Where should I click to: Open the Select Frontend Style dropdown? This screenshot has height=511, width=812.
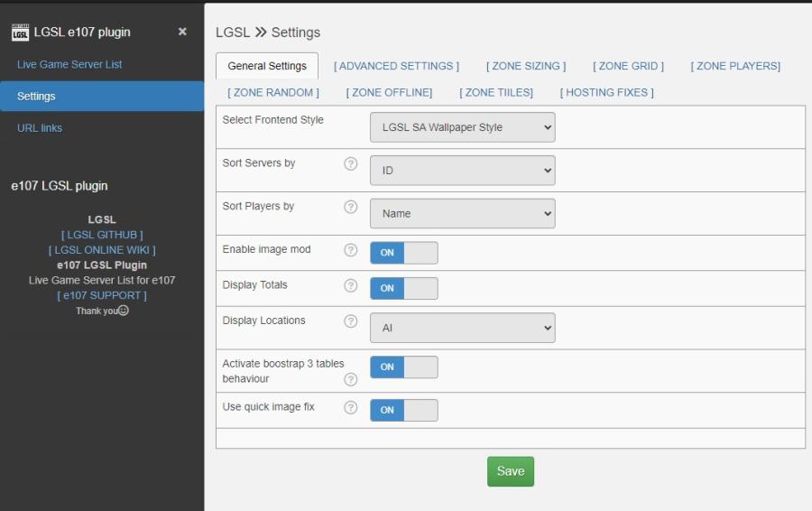pyautogui.click(x=463, y=127)
